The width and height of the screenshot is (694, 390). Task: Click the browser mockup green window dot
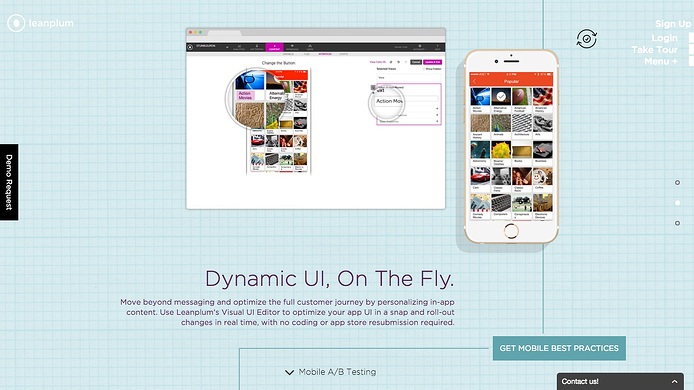pos(200,32)
